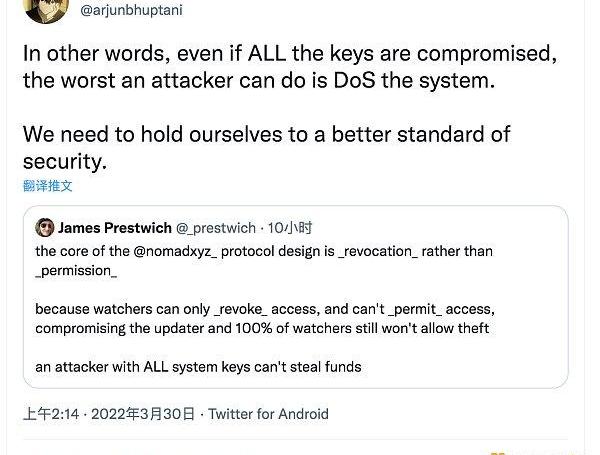
Task: Open arjunbhuptani's profile avatar
Action: click(x=41, y=9)
